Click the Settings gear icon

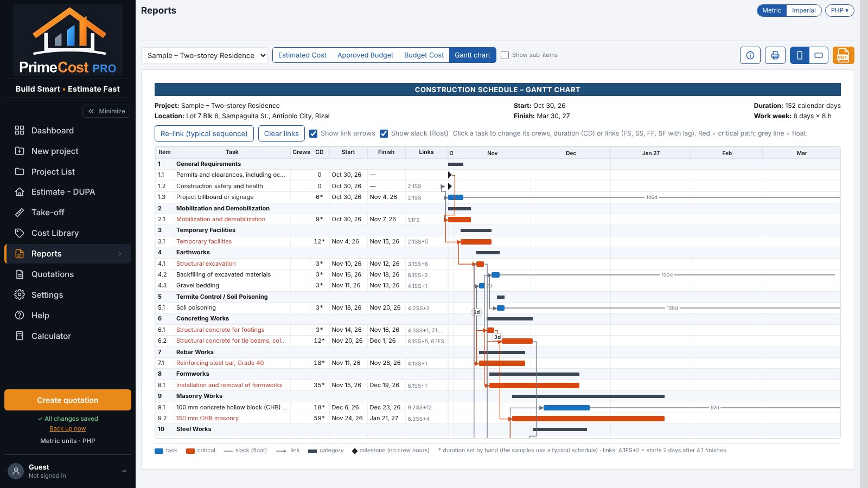click(20, 294)
